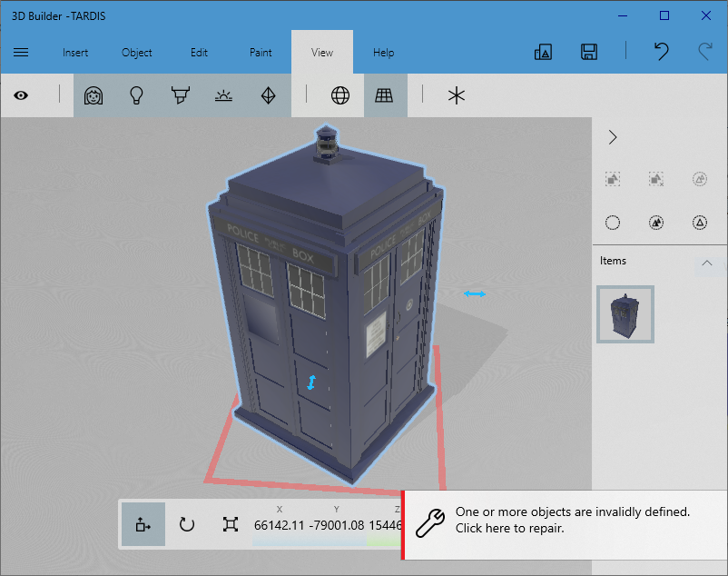Click the repair objects notification
This screenshot has width=728, height=576.
[565, 525]
